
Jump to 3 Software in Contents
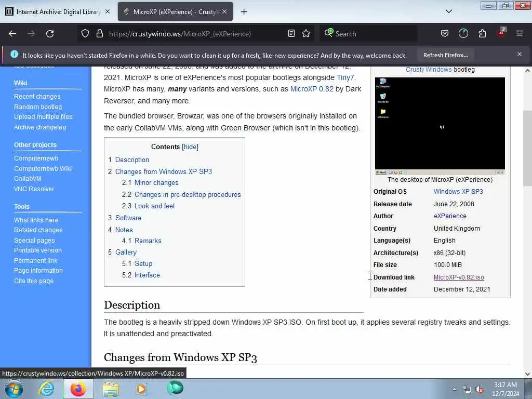pyautogui.click(x=128, y=218)
